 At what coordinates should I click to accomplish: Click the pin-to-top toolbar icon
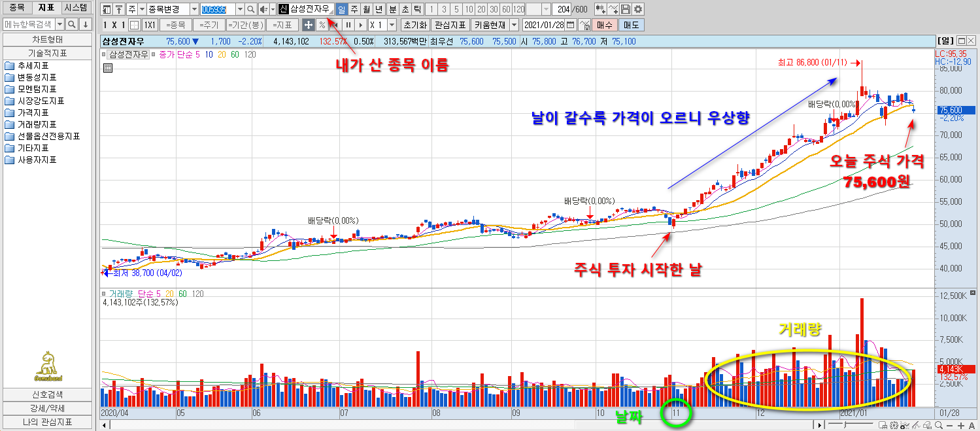point(119,9)
